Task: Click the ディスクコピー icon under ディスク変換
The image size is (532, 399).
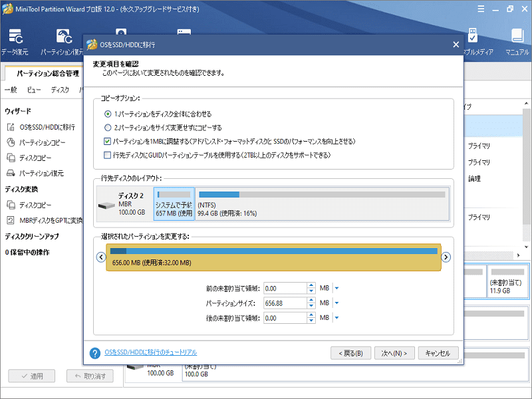Action: click(x=11, y=205)
